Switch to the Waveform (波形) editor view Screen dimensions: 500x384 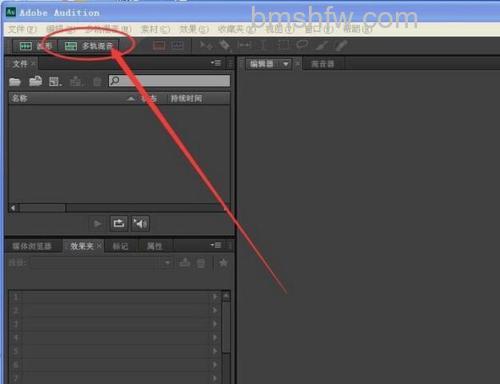[x=35, y=46]
